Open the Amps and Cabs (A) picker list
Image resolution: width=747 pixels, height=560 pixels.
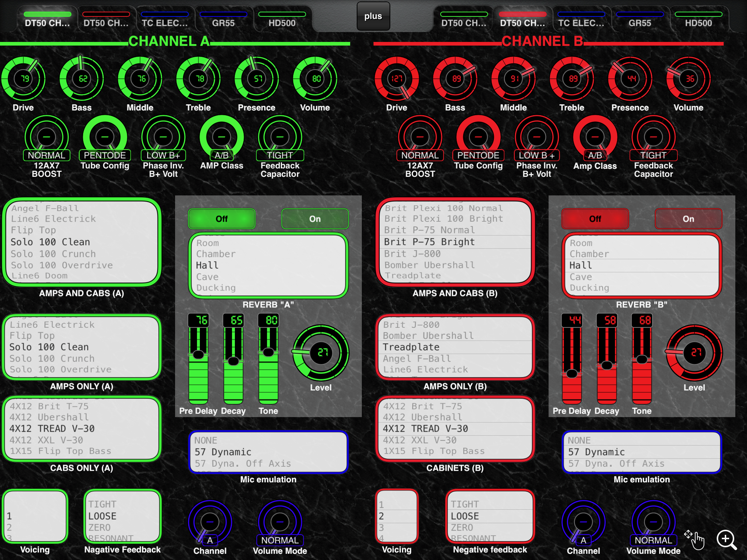[x=82, y=242]
